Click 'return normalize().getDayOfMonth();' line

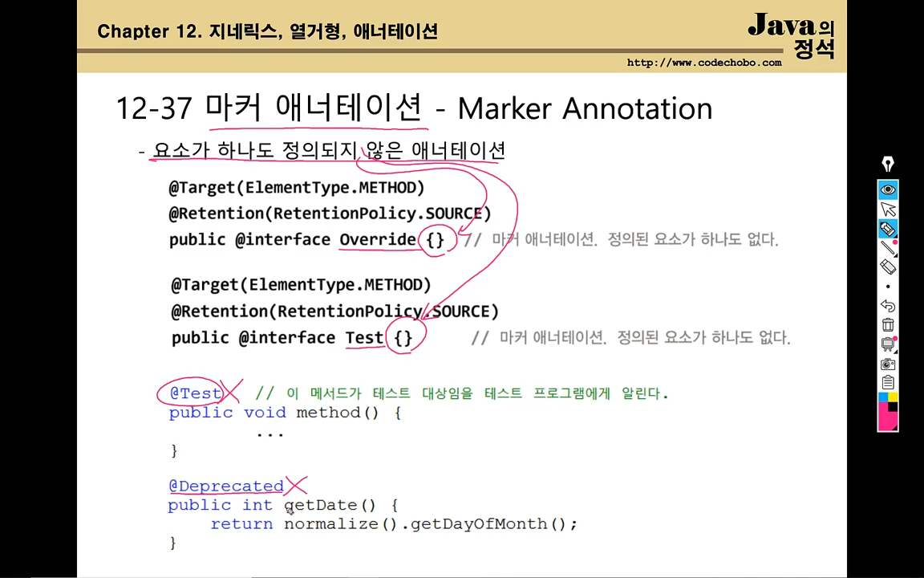click(395, 523)
